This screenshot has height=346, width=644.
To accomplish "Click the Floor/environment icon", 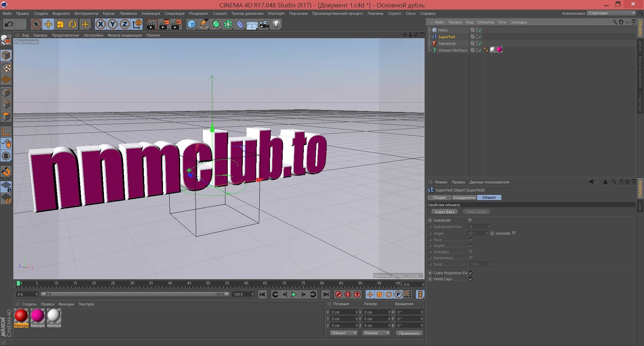I will tap(252, 24).
